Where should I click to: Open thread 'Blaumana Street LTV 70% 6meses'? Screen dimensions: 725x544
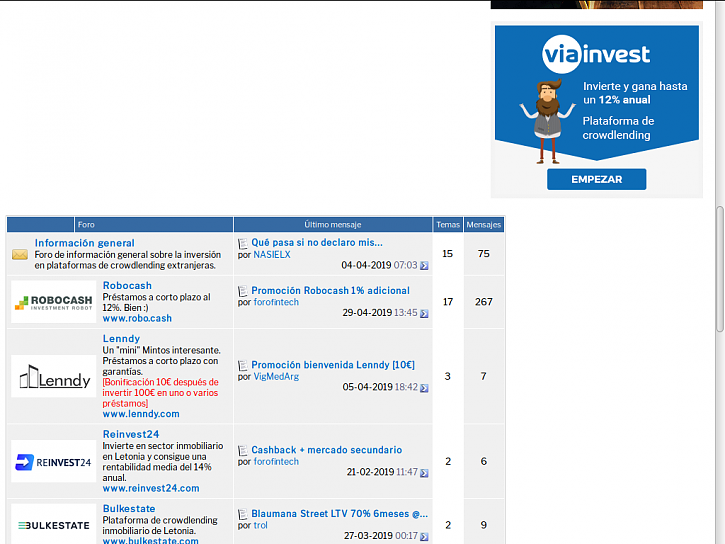[x=339, y=514]
